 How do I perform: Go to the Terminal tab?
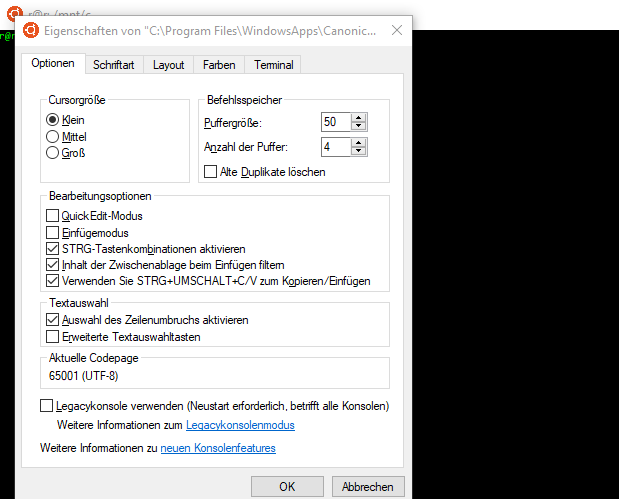click(273, 65)
